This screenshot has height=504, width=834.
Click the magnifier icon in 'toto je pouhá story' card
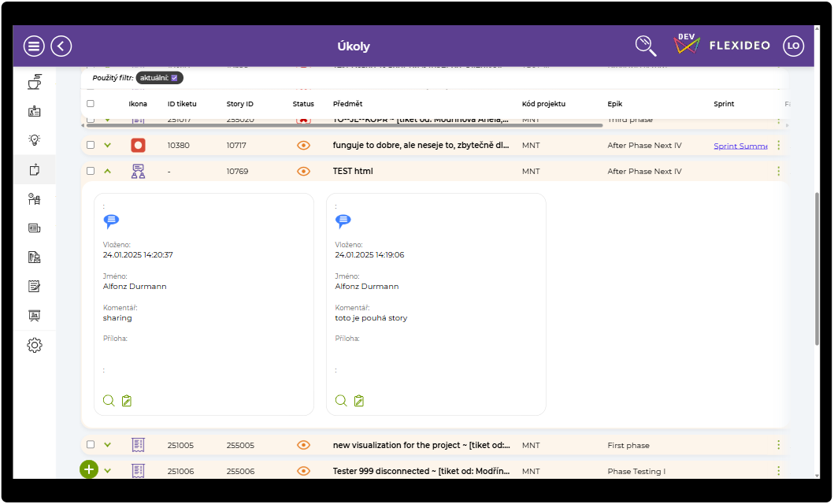point(341,401)
